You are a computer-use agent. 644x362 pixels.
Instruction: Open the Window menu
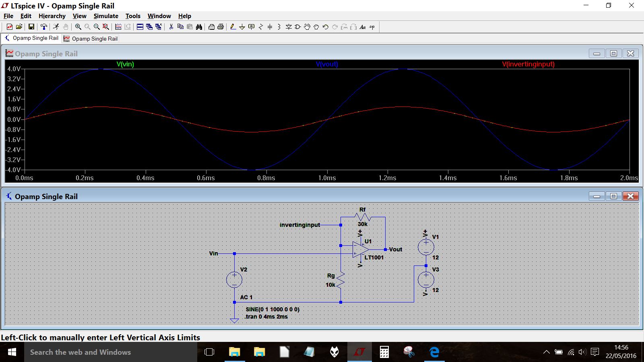[159, 16]
